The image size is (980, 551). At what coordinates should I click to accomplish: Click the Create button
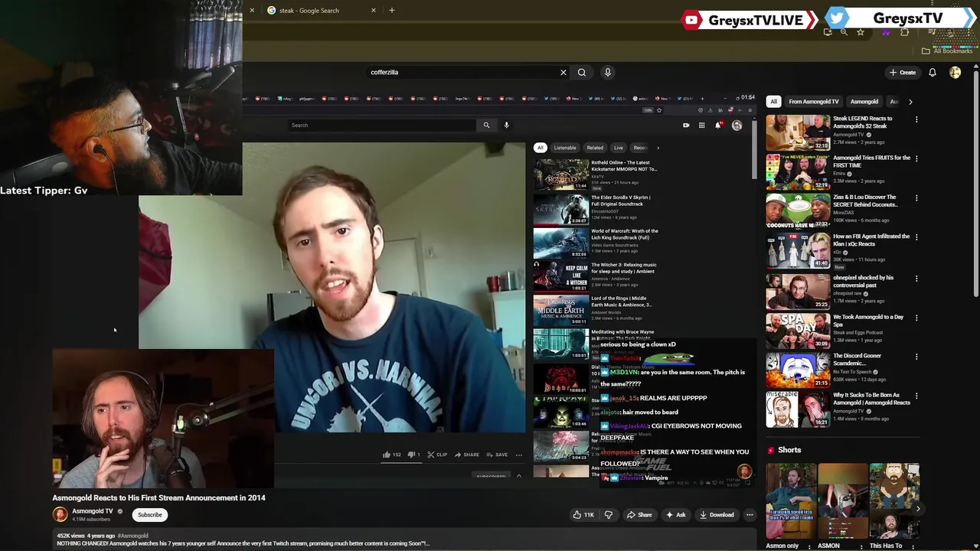903,73
